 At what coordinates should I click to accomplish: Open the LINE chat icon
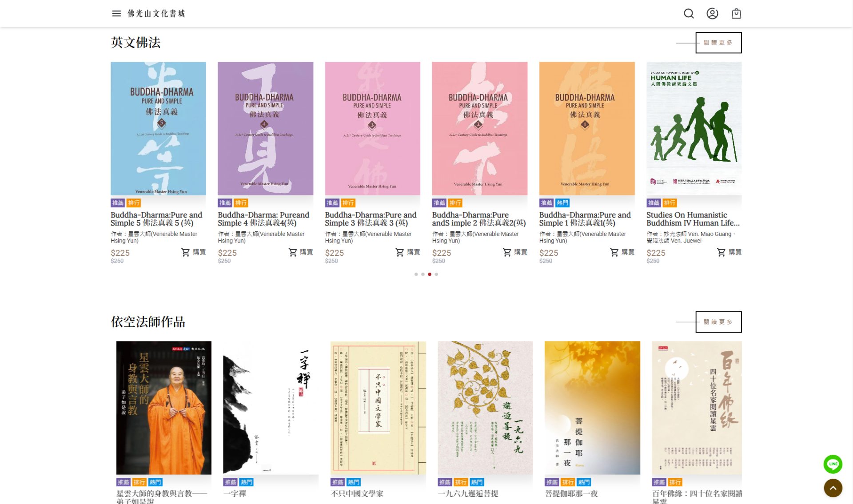coord(833,464)
